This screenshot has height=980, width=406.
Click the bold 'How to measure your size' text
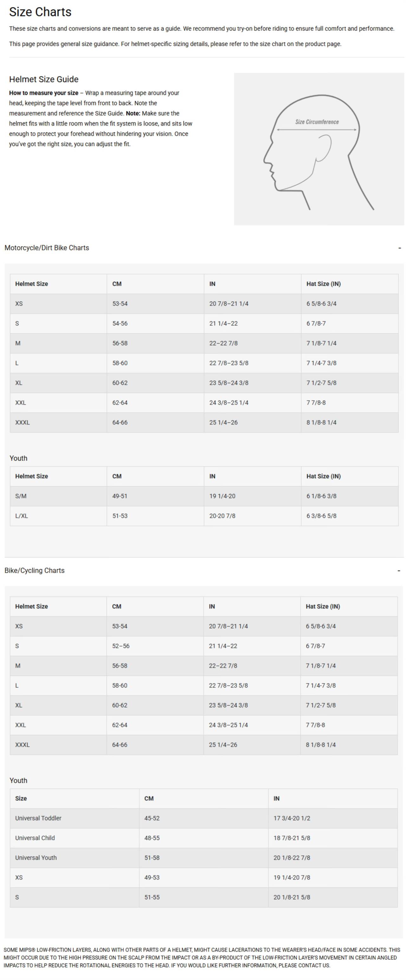point(43,93)
